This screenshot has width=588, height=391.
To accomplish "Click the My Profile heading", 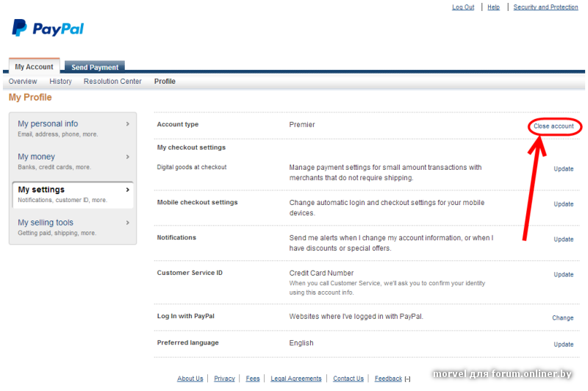I will pyautogui.click(x=30, y=98).
